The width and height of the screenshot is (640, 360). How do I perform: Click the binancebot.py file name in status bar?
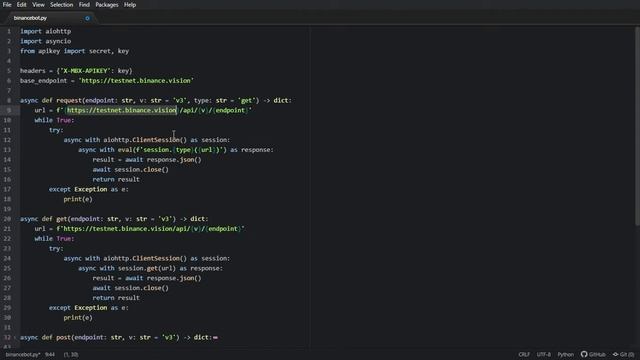coord(23,355)
